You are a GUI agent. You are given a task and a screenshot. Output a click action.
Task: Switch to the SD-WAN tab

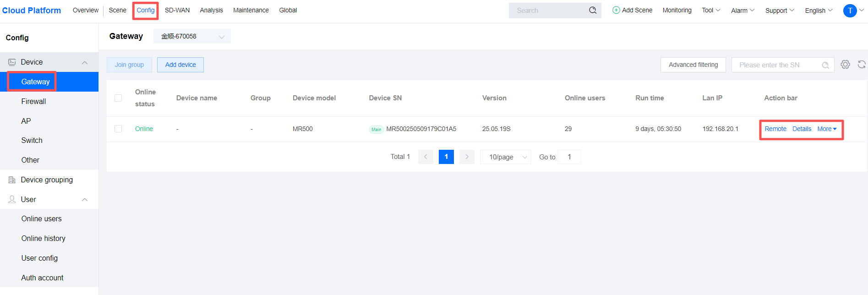[x=177, y=10]
